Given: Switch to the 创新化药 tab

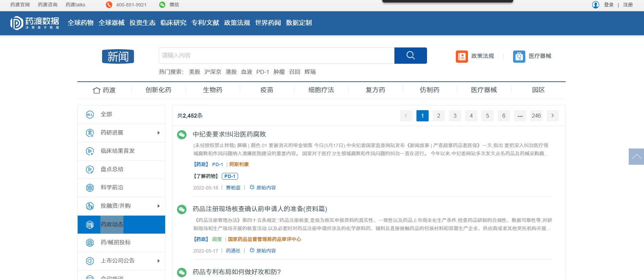Looking at the screenshot, I should 158,90.
